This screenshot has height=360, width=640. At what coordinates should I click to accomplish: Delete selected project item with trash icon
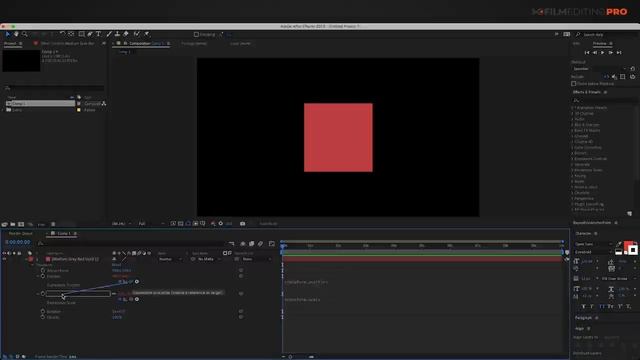pos(53,224)
